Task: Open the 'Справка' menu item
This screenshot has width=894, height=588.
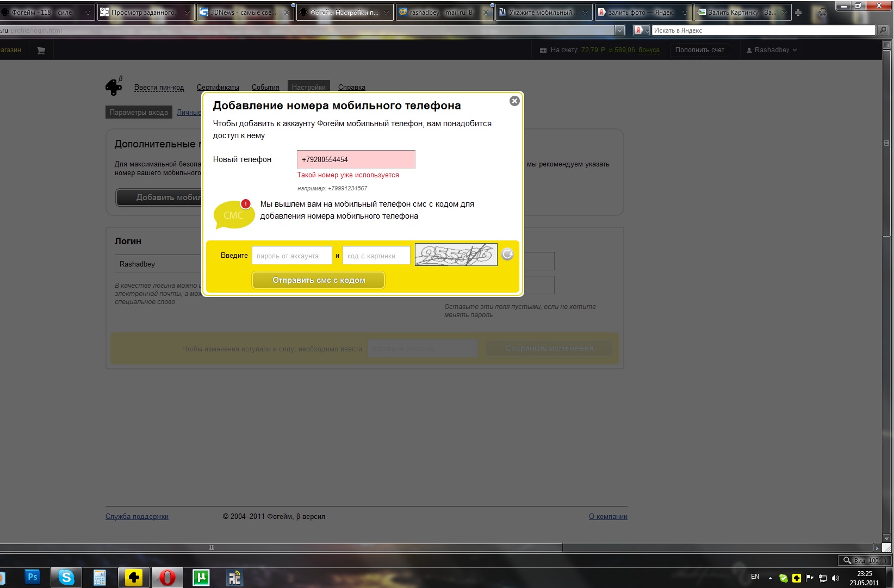Action: coord(352,88)
